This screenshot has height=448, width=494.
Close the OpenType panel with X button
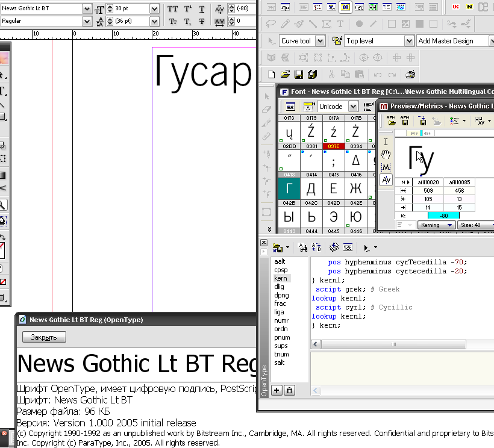(x=264, y=243)
